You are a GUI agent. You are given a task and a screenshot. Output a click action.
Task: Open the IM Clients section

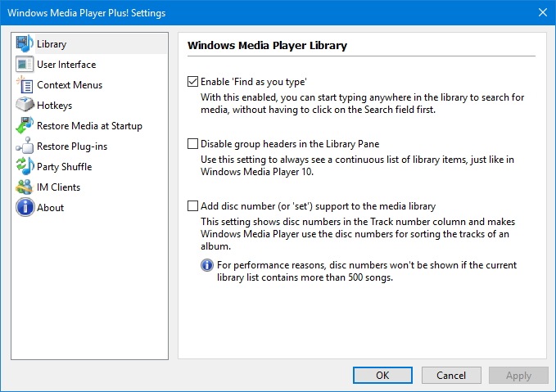[58, 187]
